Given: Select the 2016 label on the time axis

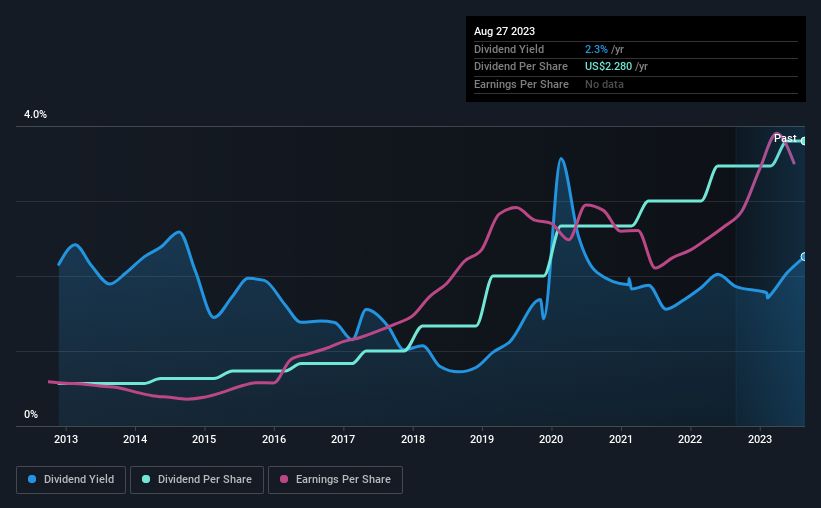Looking at the screenshot, I should 274,439.
